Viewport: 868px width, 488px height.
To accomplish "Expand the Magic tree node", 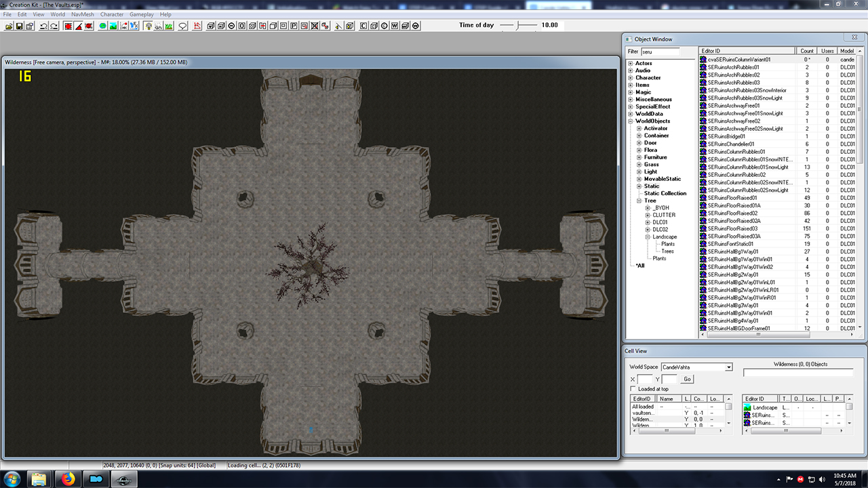I will point(631,92).
